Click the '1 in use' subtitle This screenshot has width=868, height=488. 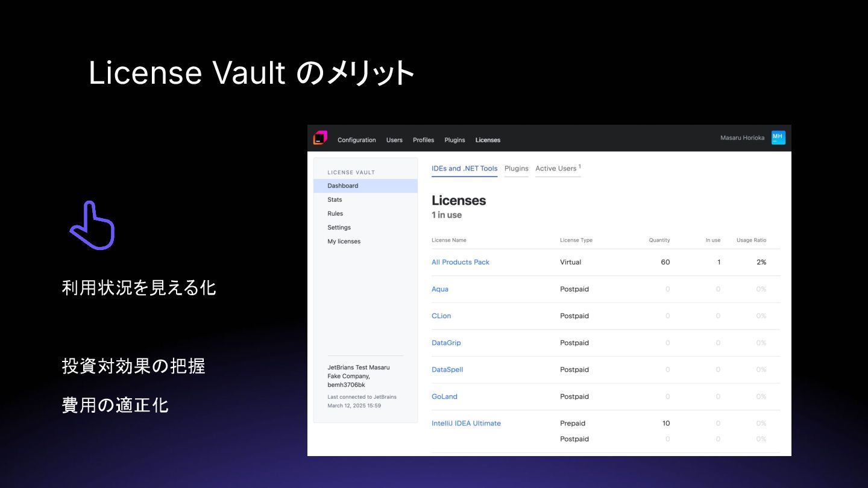pyautogui.click(x=447, y=215)
